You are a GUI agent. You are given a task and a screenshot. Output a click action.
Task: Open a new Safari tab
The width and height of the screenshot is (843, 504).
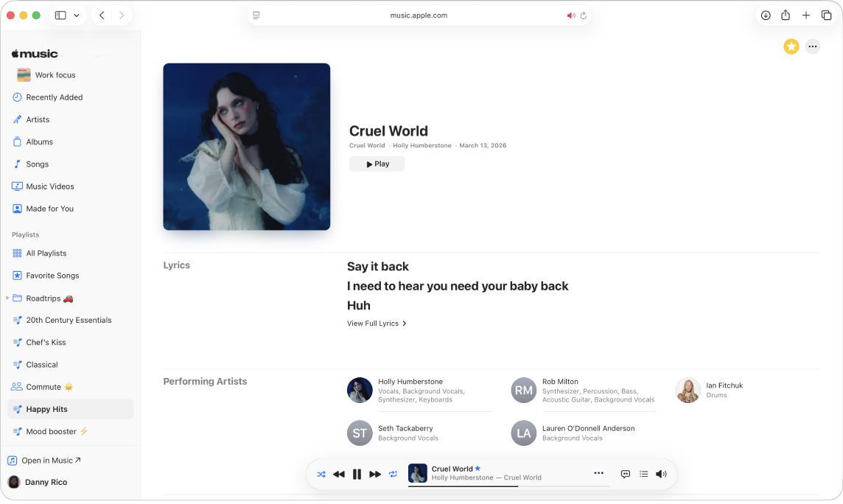[806, 15]
